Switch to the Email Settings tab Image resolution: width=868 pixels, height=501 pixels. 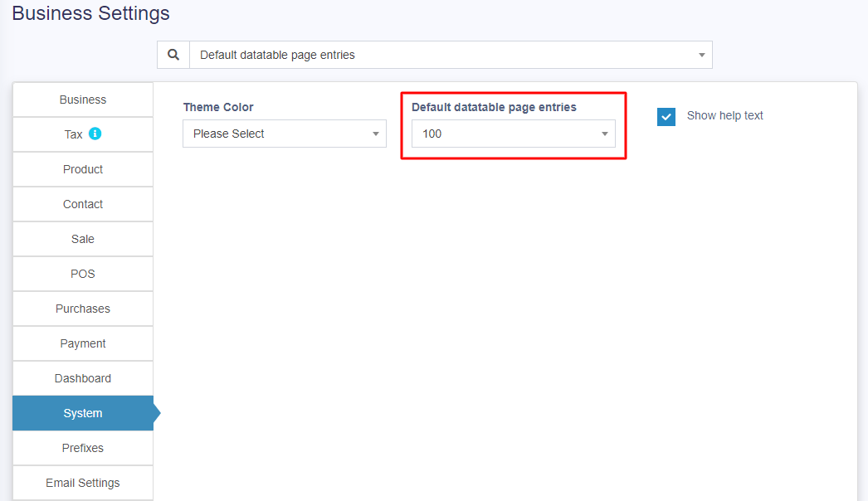(83, 483)
